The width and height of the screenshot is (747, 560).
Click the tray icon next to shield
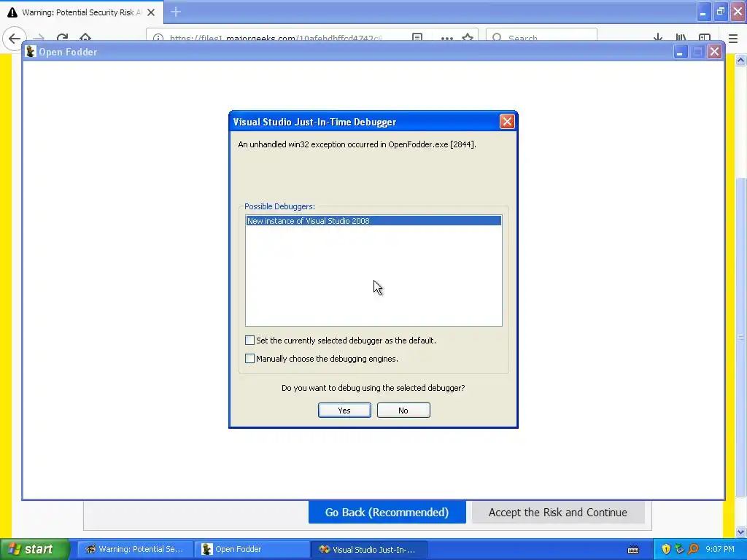[679, 549]
